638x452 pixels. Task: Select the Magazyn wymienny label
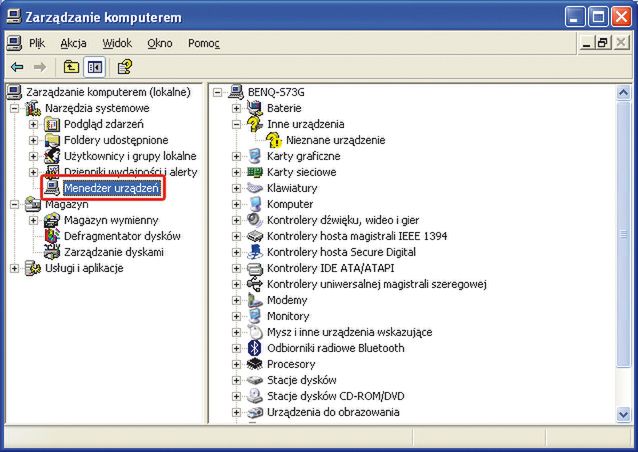pos(111,220)
